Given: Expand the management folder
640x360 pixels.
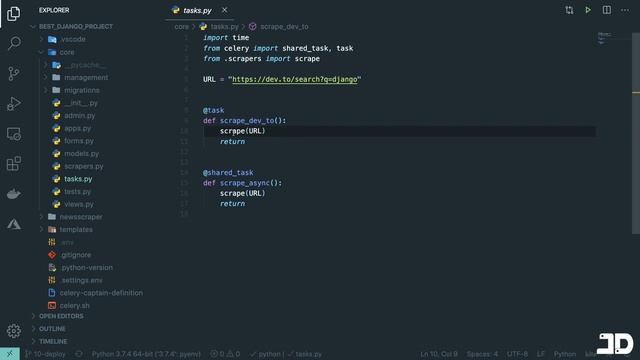Looking at the screenshot, I should point(86,78).
